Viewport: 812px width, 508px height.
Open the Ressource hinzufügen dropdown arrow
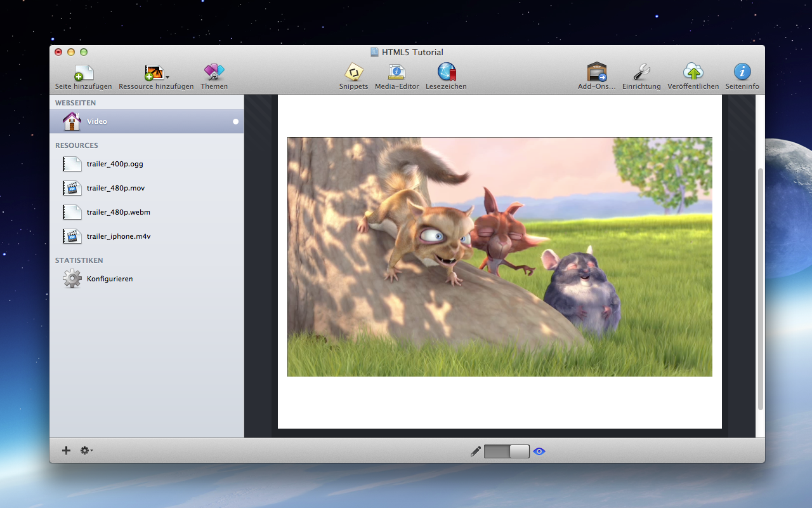point(167,77)
